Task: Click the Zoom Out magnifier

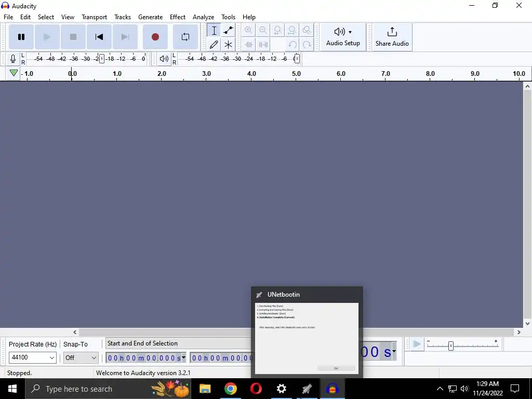Action: pyautogui.click(x=263, y=31)
